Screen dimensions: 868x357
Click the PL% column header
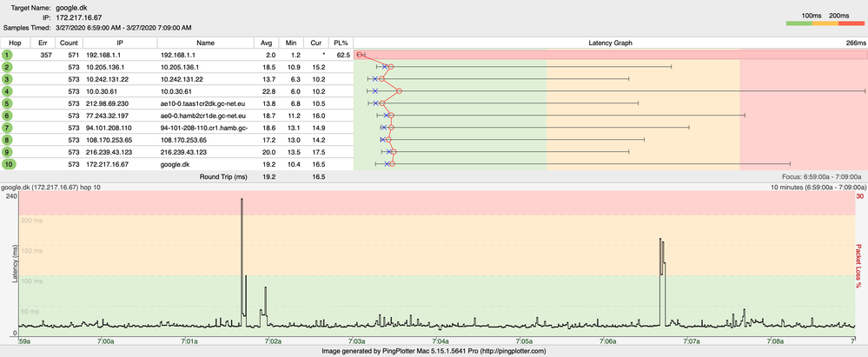tap(341, 42)
